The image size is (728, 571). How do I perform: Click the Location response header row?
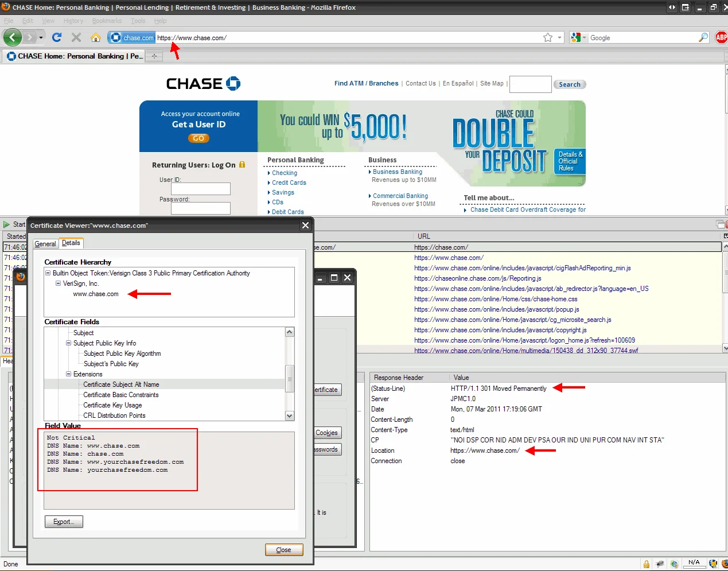(x=548, y=450)
